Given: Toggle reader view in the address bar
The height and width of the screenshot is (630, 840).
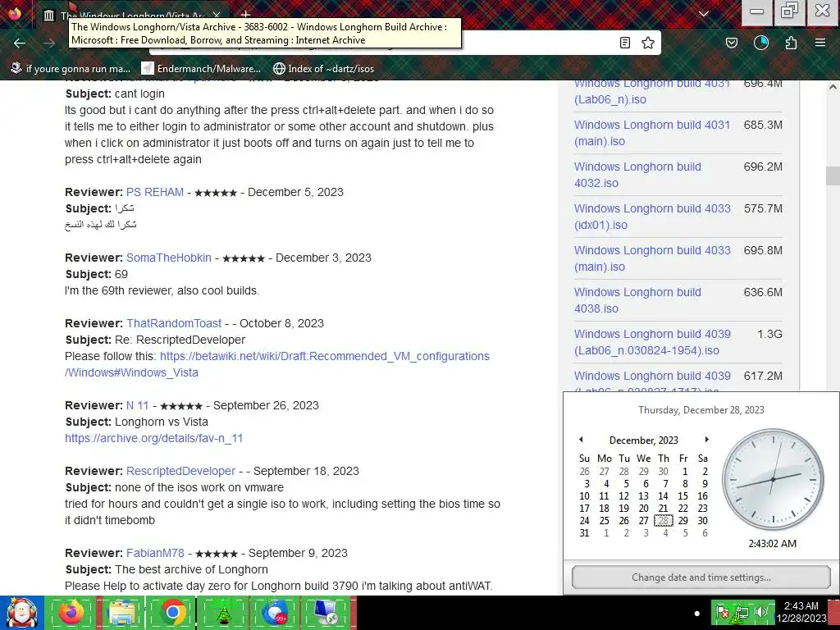Looking at the screenshot, I should pyautogui.click(x=624, y=43).
